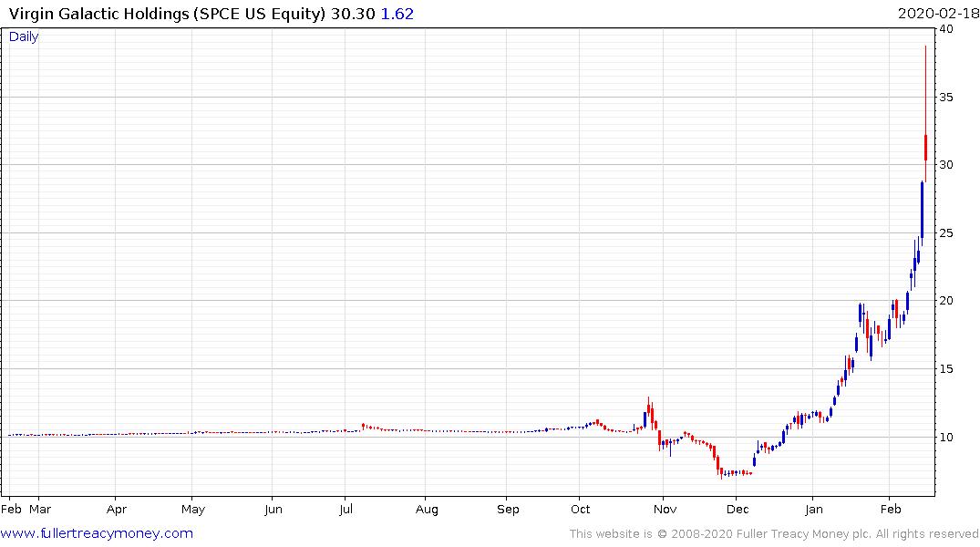Click the Jan month axis label

[814, 509]
